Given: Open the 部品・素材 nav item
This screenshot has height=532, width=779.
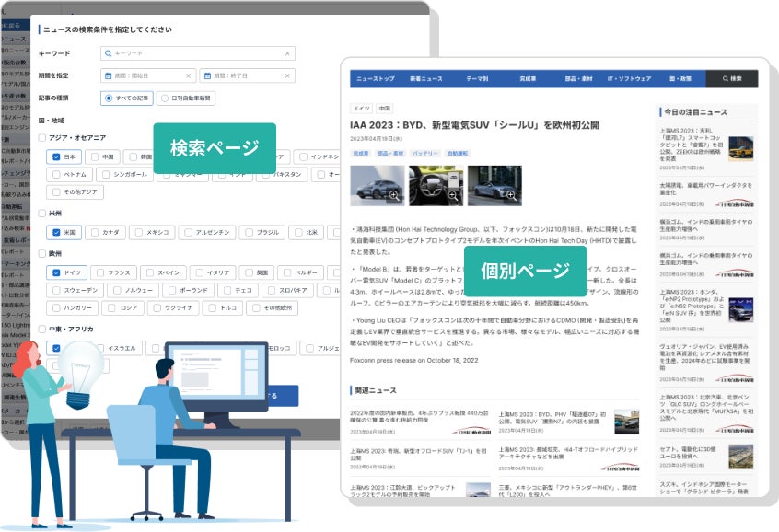Looking at the screenshot, I should click(579, 78).
